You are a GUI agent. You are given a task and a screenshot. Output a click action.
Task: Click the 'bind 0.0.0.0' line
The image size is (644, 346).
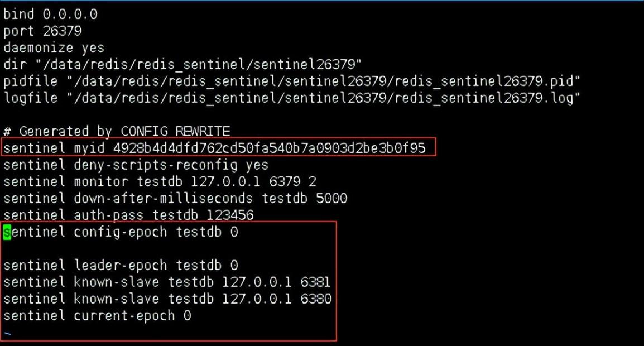pyautogui.click(x=50, y=14)
